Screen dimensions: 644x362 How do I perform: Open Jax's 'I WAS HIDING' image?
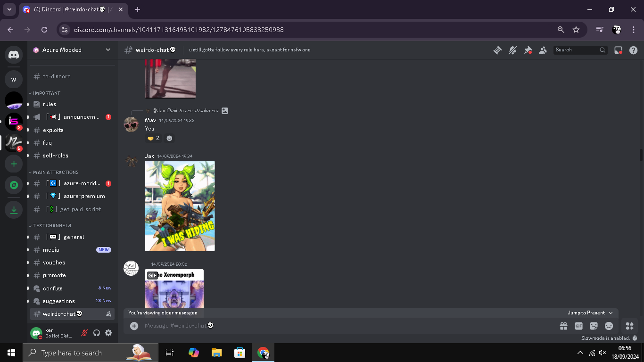pyautogui.click(x=180, y=206)
